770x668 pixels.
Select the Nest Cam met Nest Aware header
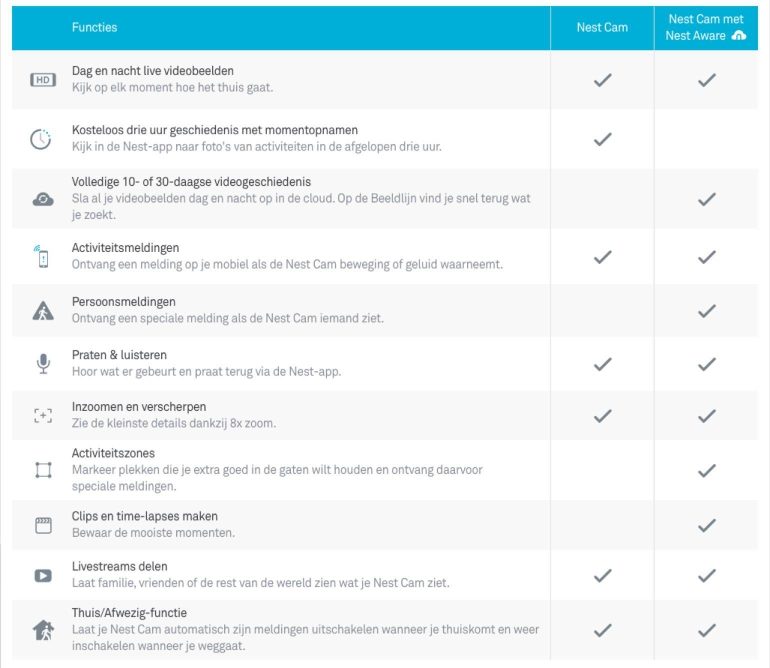(x=704, y=28)
